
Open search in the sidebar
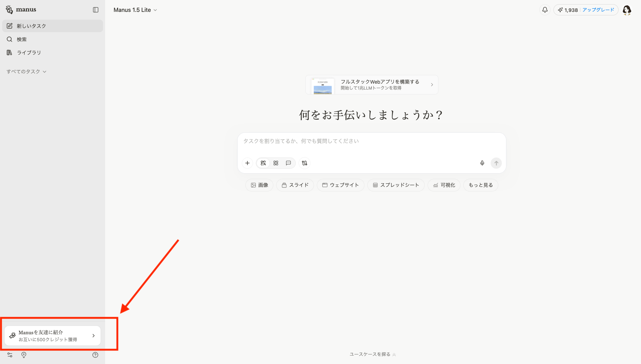(x=21, y=39)
